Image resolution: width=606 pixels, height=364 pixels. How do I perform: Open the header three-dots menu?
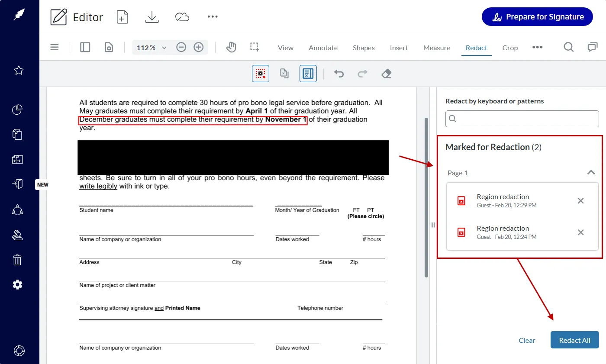(x=213, y=16)
